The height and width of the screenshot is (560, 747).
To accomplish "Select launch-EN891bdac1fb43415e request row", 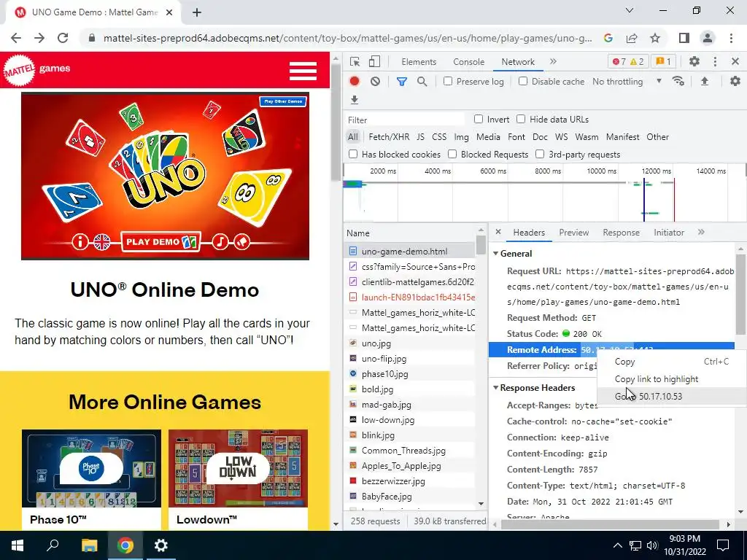I will point(409,297).
